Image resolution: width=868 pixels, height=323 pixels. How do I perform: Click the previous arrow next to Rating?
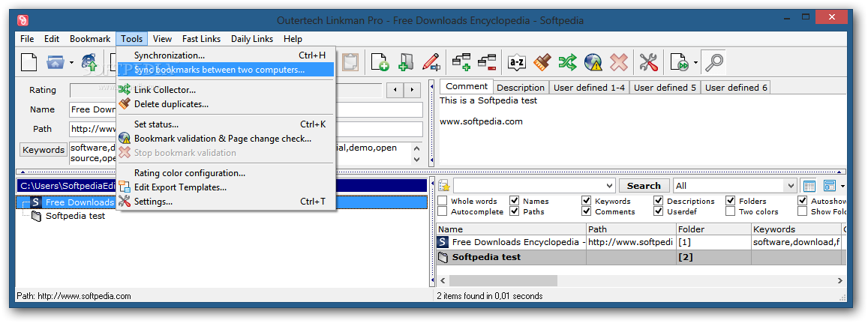[x=395, y=90]
